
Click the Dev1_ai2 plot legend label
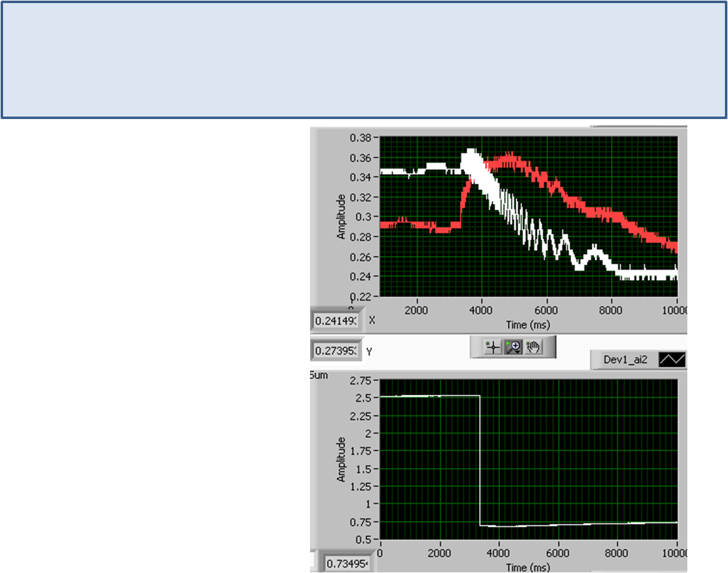(x=623, y=360)
